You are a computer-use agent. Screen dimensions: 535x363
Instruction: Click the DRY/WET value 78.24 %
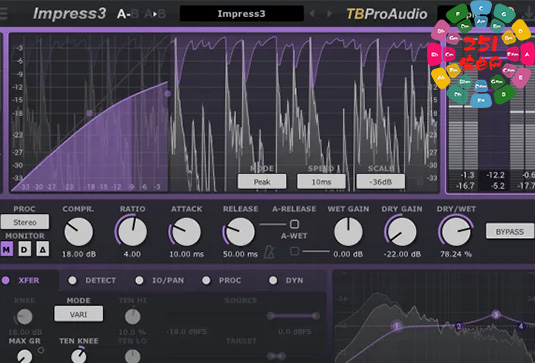point(456,254)
